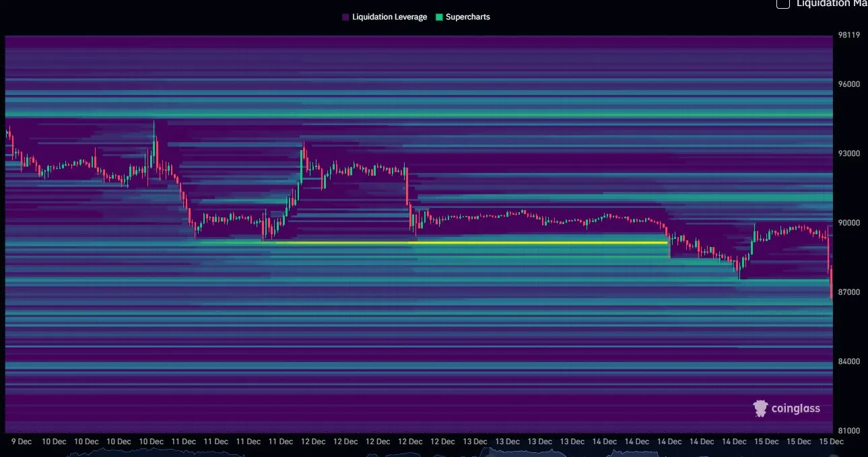Screen dimensions: 868x457
Task: Toggle Supercharts off in the legend
Action: pos(469,17)
